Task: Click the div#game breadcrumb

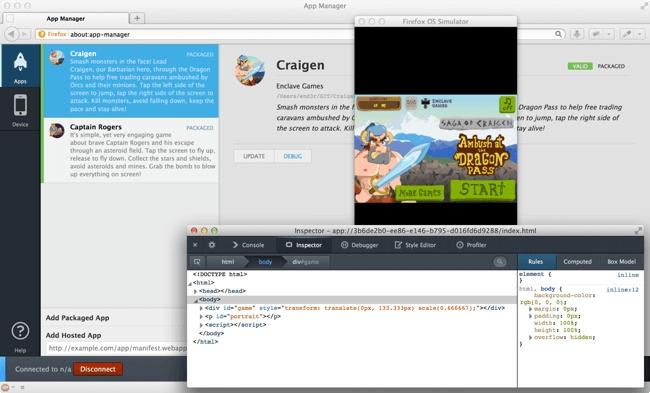Action: click(306, 262)
